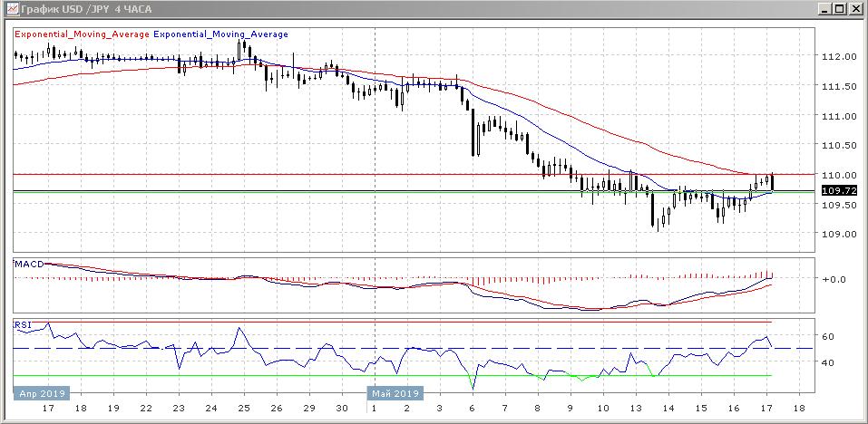Screen dimensions: 868x424
Task: Select the RSI indicator label
Action: [22, 323]
